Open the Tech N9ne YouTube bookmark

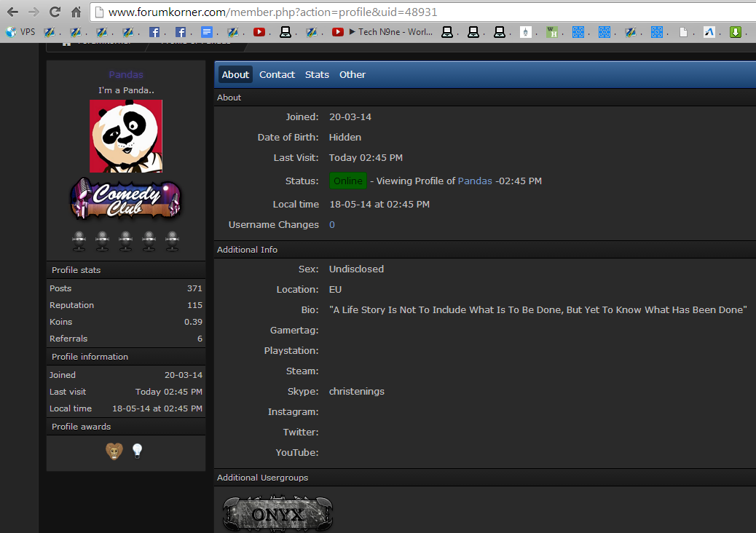click(382, 32)
